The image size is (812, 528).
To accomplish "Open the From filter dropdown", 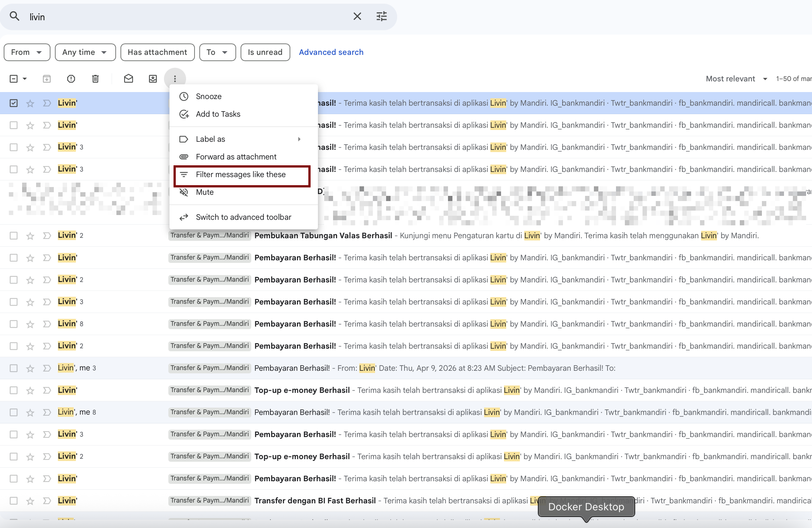I will (27, 52).
